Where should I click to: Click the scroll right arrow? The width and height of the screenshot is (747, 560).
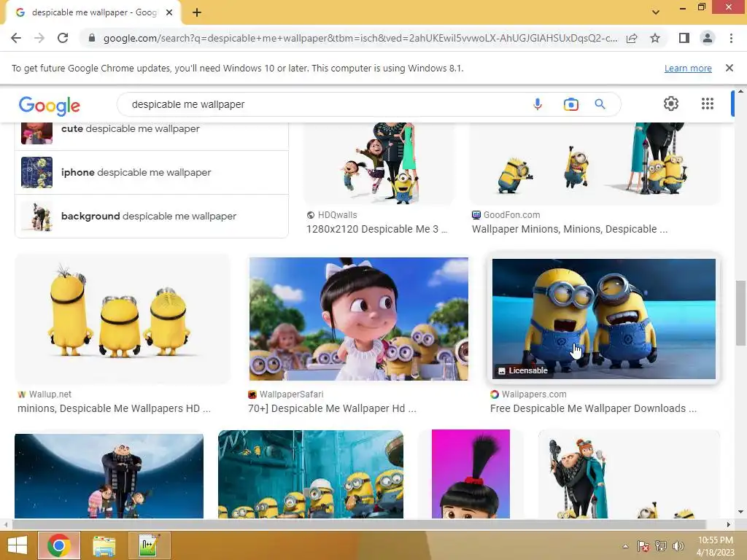(x=729, y=525)
